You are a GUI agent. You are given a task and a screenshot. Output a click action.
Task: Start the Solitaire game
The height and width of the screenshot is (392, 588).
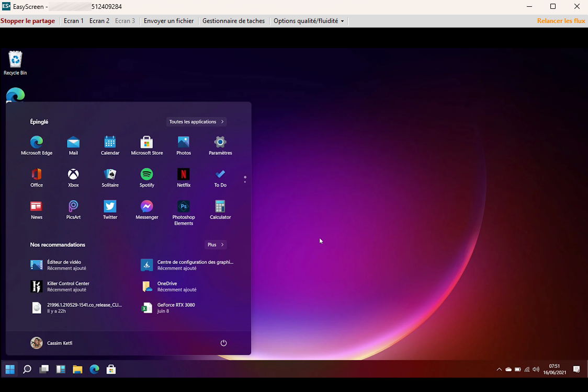(110, 178)
